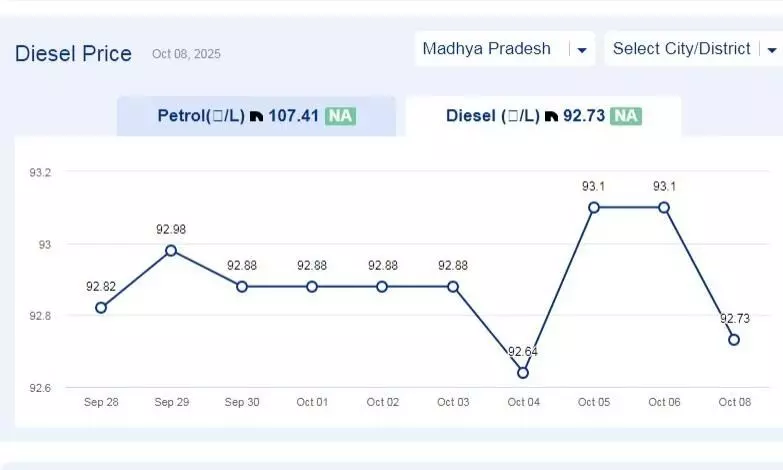
Task: Select the Diesel price tab
Action: point(542,116)
